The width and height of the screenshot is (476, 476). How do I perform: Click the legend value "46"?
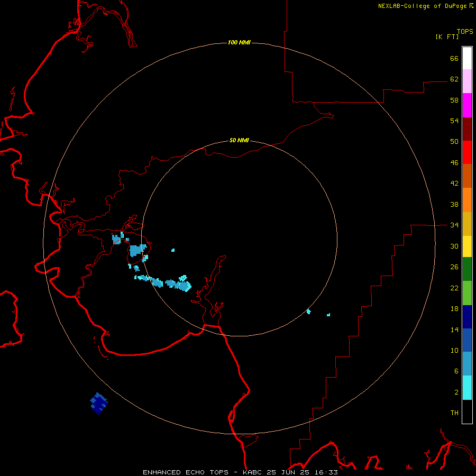454,163
